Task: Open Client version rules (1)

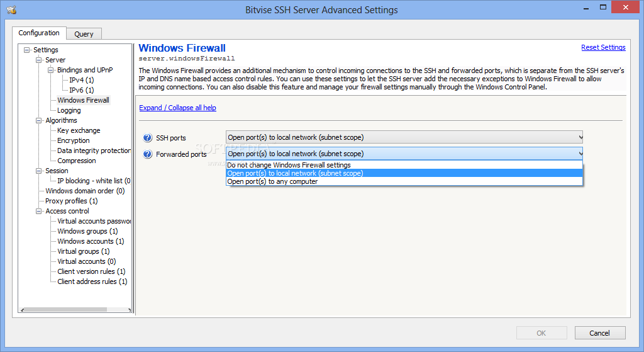Action: (91, 271)
